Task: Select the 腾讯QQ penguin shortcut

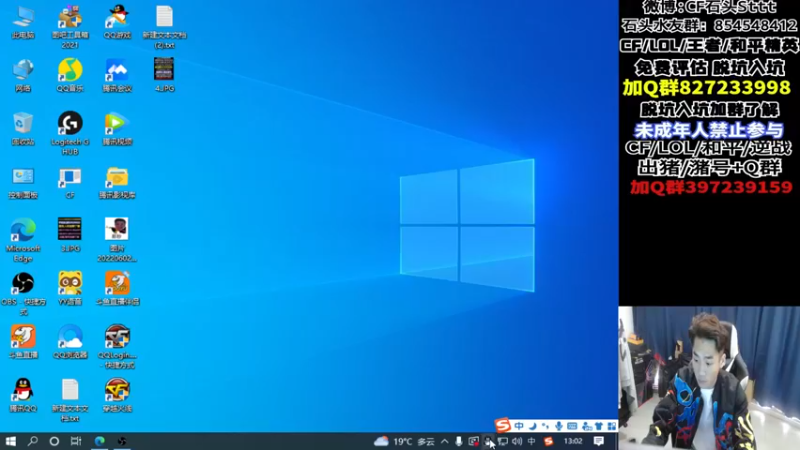Action: pyautogui.click(x=23, y=395)
